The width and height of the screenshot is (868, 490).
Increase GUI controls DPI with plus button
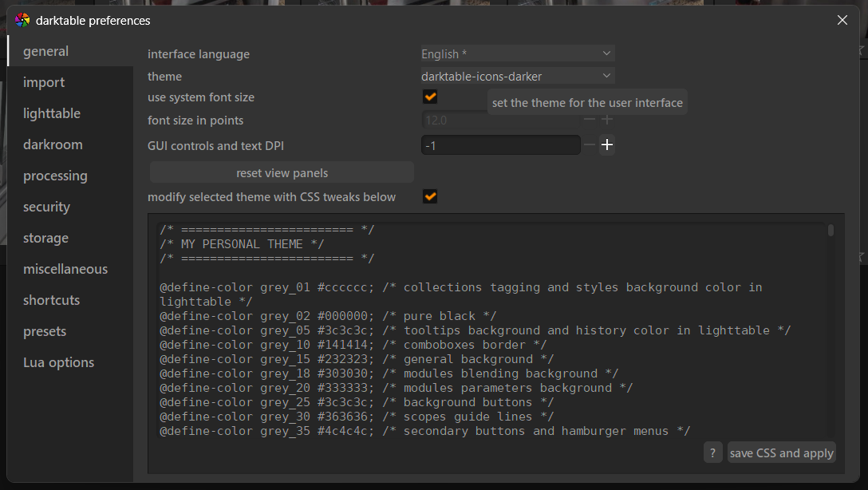(x=606, y=145)
